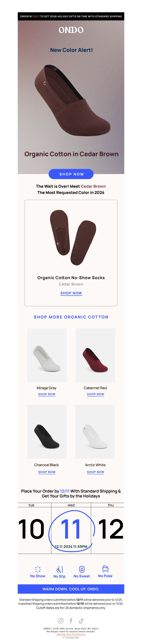Viewport: 142px width, 644px height.
Task: Open Cabernet Red SHOP NOW link
Action: tap(95, 394)
